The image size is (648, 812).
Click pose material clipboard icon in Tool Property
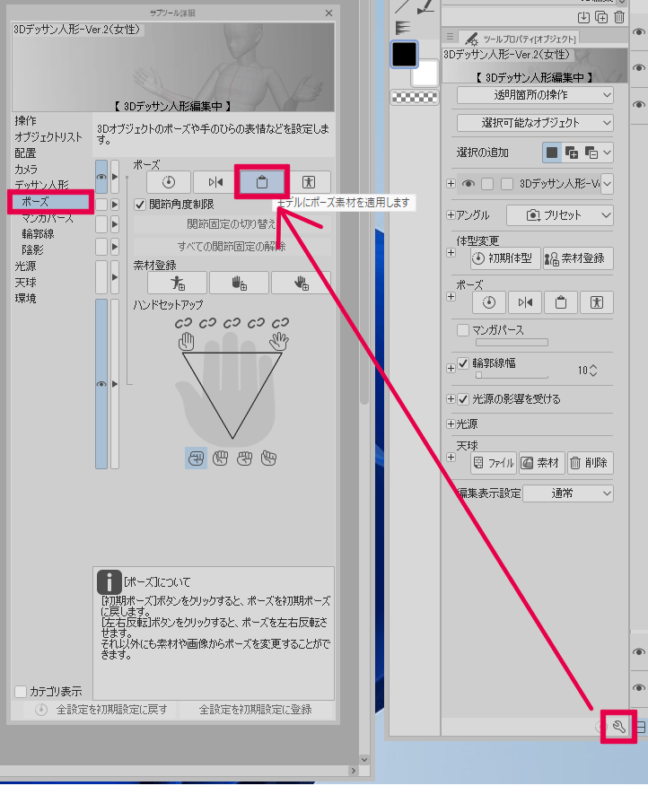pyautogui.click(x=561, y=302)
